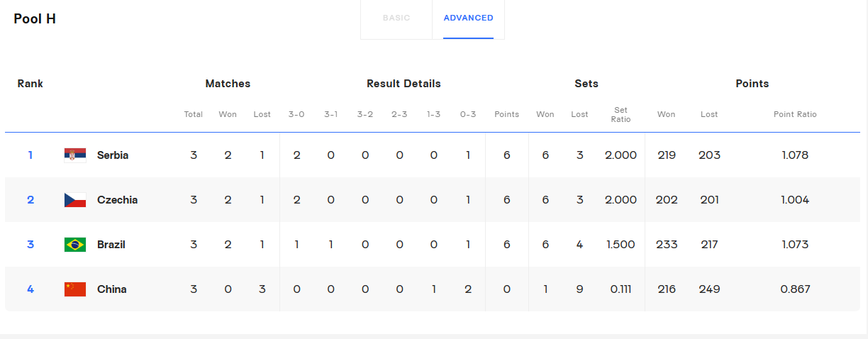The height and width of the screenshot is (339, 868).
Task: Click the Brazil flag icon
Action: point(74,245)
